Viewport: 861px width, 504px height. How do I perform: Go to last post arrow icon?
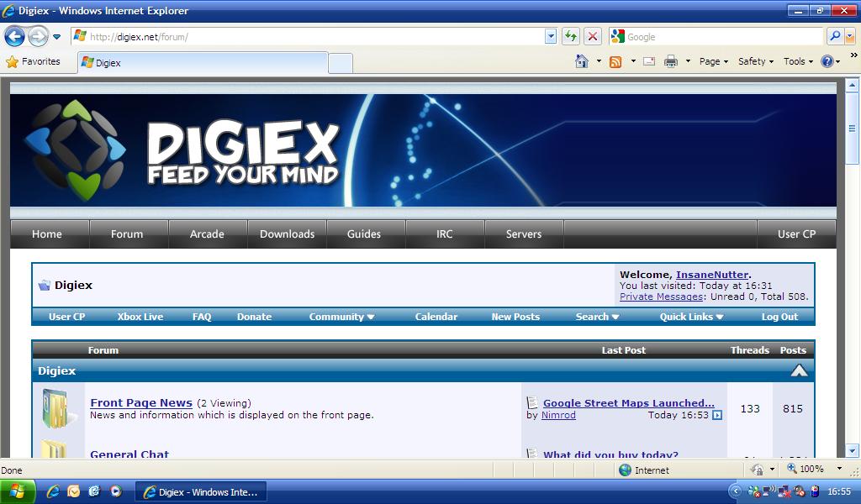tap(717, 415)
